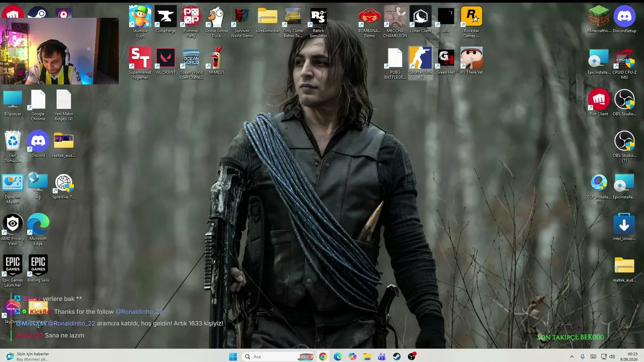Viewport: 644px width, 362px height.
Task: Open the Denetim Masası control panel icon
Action: (13, 189)
